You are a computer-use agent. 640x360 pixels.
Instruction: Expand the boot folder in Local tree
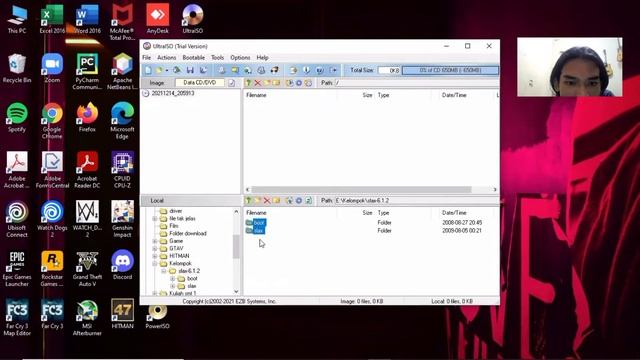[173, 279]
